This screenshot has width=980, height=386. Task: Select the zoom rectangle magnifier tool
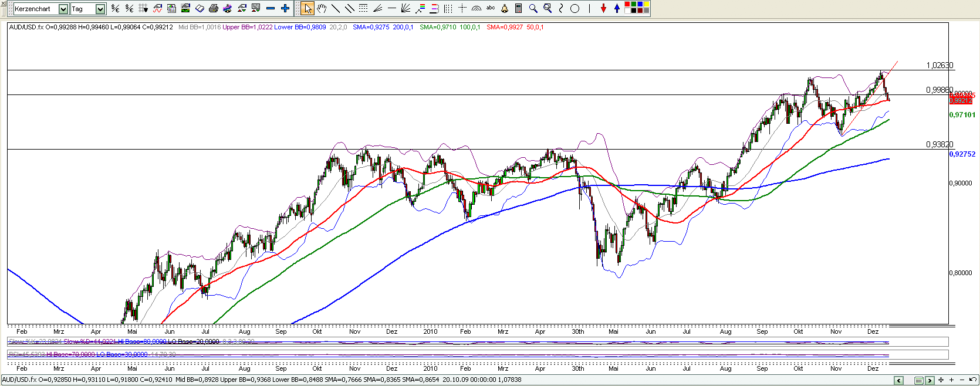548,8
